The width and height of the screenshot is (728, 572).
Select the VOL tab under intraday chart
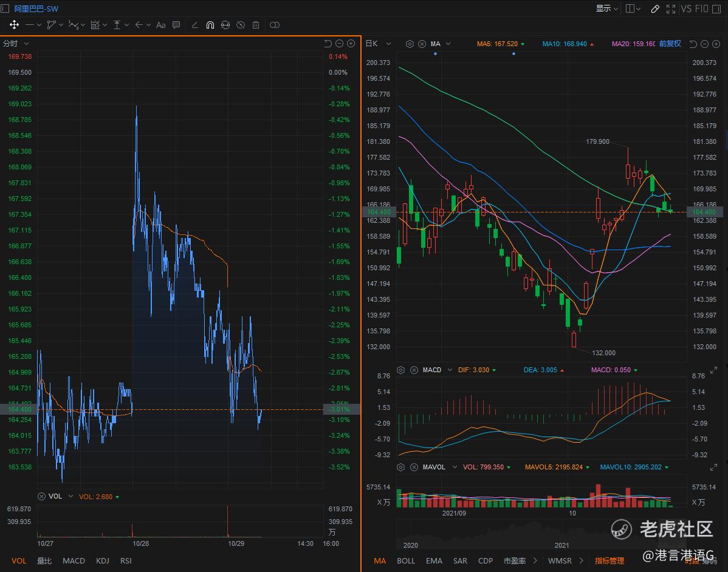pyautogui.click(x=19, y=561)
